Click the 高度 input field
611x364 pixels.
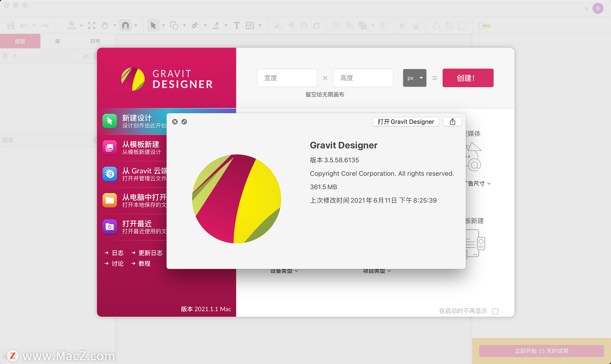pos(363,78)
